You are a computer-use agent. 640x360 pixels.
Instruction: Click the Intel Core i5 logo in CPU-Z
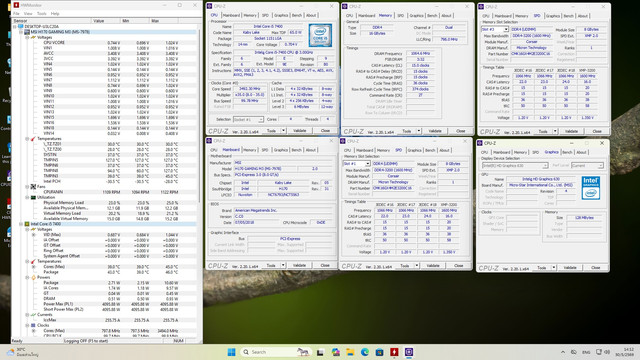[320, 35]
